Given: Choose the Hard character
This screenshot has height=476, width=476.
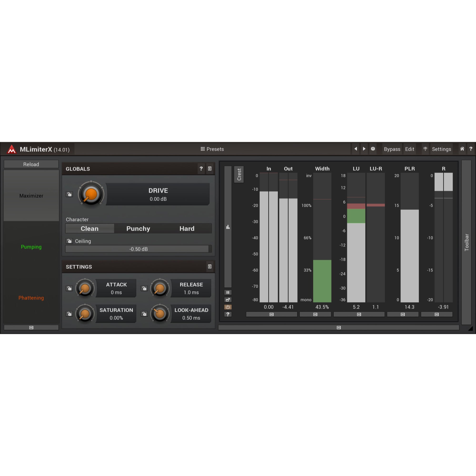Looking at the screenshot, I should coord(187,228).
